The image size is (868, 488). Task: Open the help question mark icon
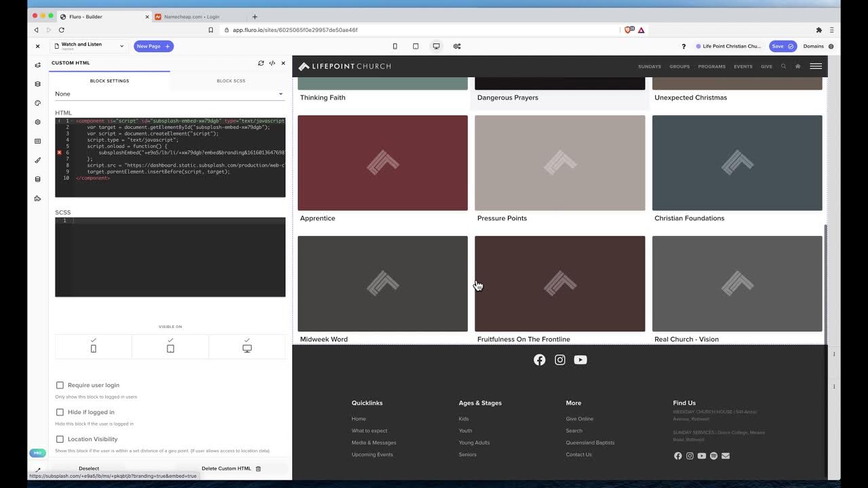(684, 46)
